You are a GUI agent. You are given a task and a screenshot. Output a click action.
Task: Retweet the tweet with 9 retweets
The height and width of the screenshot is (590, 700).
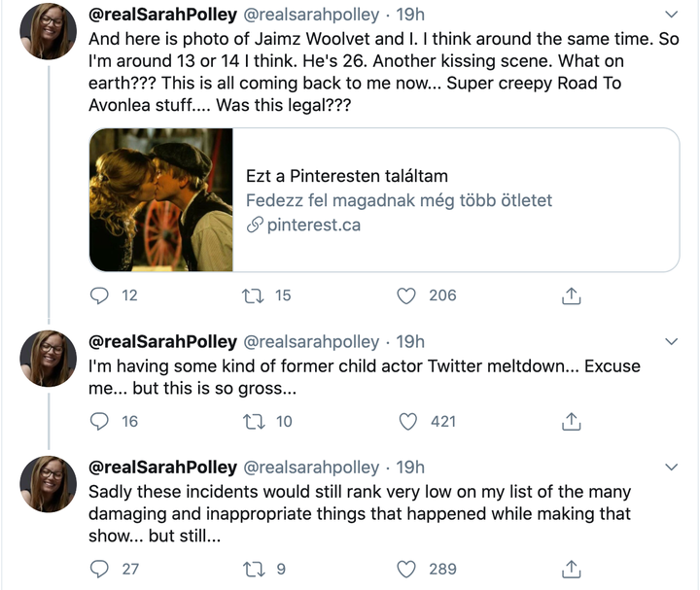(254, 570)
